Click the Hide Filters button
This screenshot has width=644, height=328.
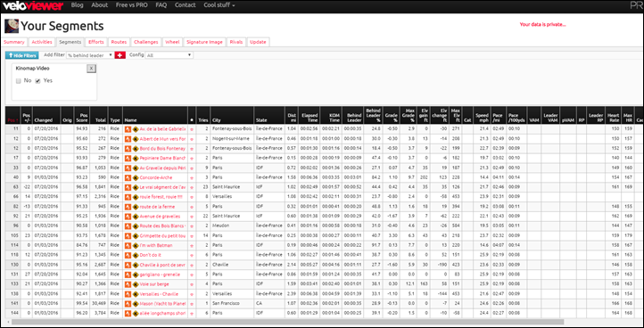(21, 55)
